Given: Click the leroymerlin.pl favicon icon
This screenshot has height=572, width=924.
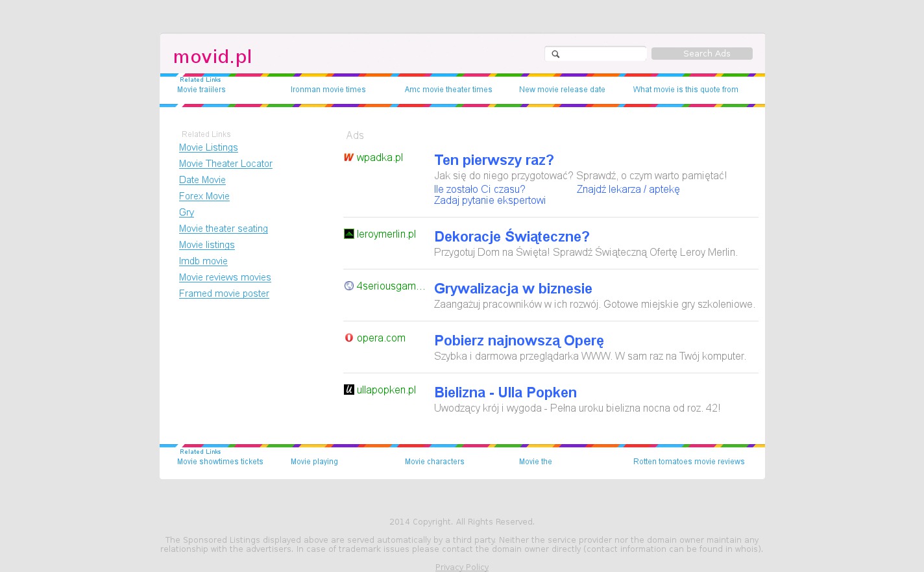Looking at the screenshot, I should click(348, 234).
